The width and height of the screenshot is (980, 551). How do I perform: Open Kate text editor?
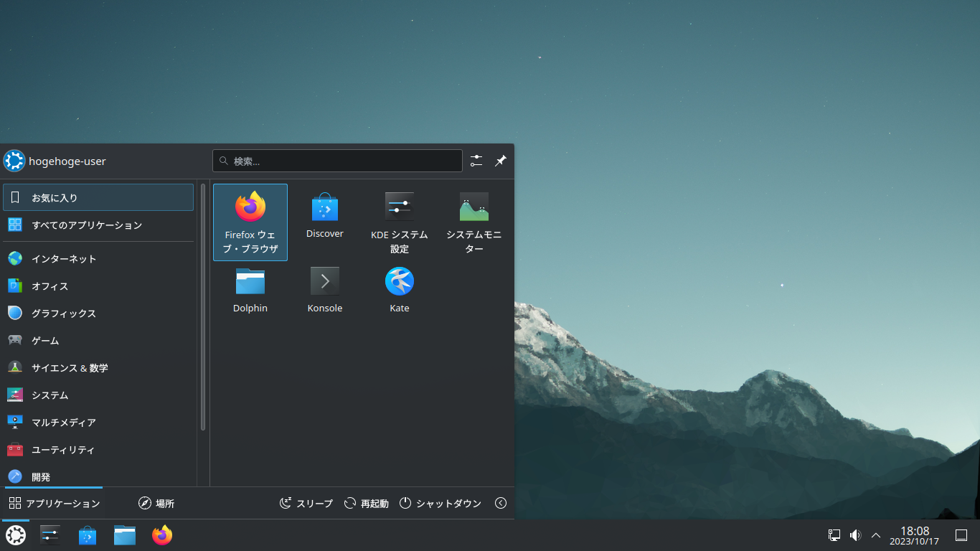pos(400,290)
